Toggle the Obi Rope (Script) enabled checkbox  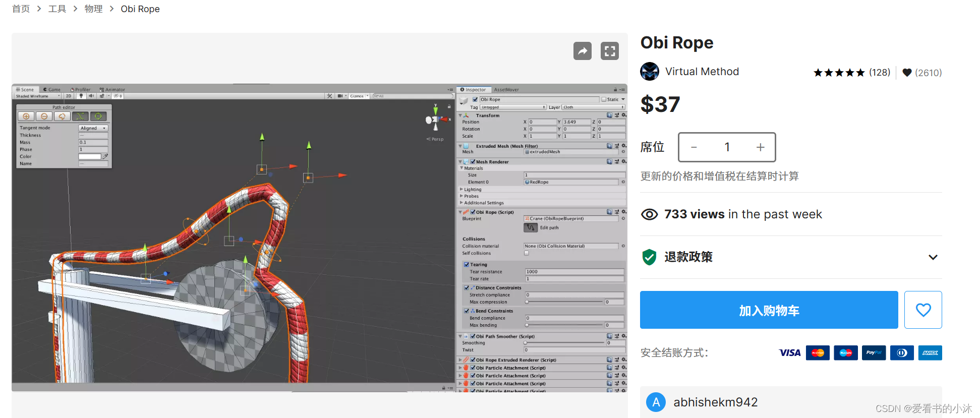pos(473,212)
